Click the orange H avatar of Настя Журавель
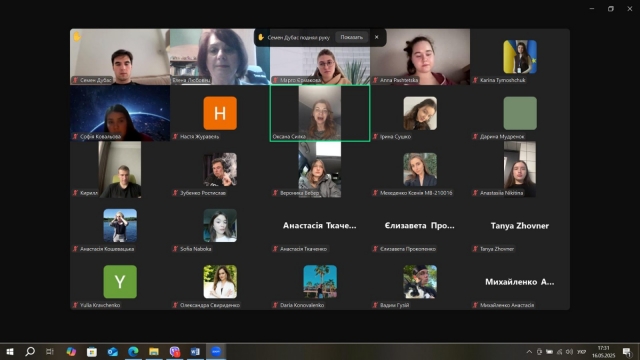 pos(220,113)
